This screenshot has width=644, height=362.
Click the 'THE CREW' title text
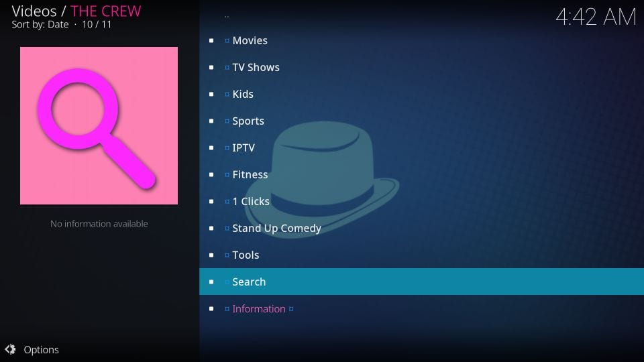coord(105,11)
